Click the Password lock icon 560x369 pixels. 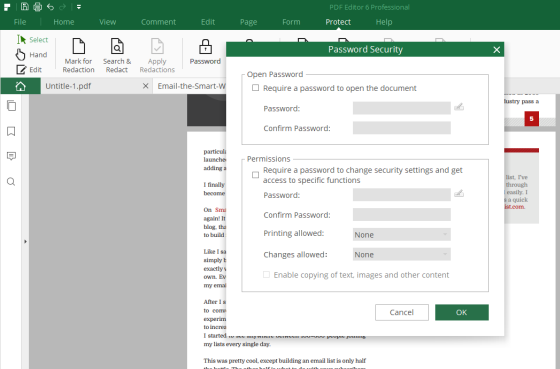click(205, 52)
